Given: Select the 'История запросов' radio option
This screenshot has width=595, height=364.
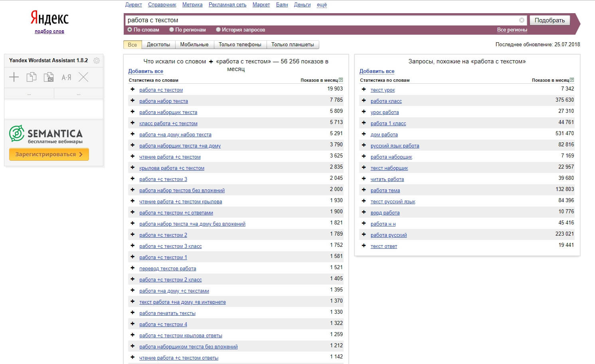Looking at the screenshot, I should 218,30.
